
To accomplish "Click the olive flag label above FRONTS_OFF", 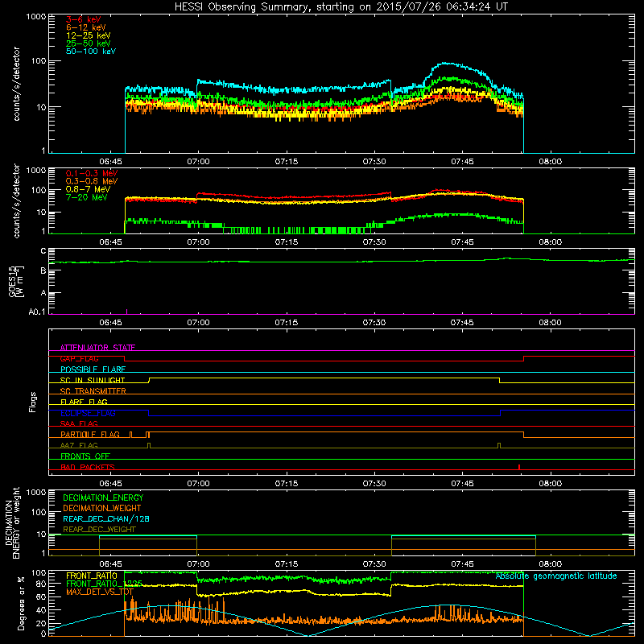I will pyautogui.click(x=79, y=445).
